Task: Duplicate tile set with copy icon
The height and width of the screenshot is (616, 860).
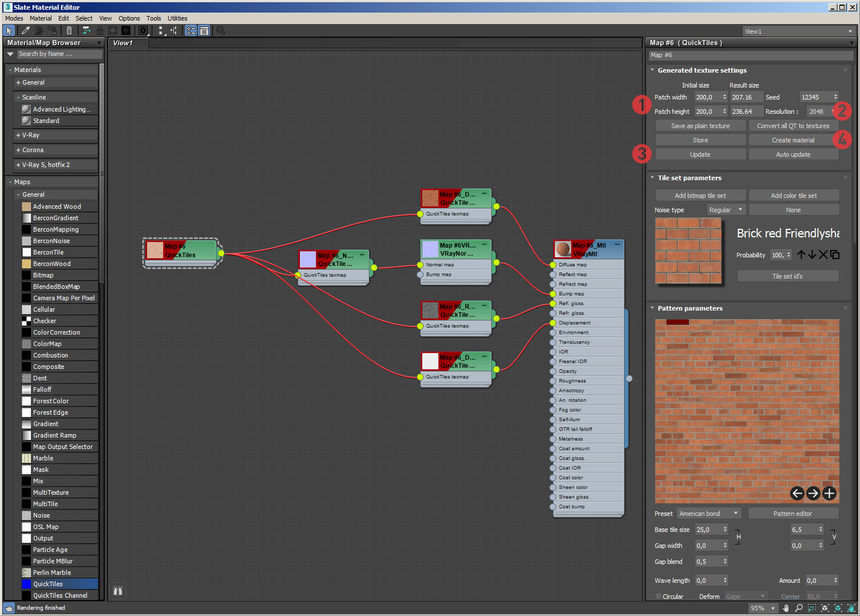Action: pos(835,255)
